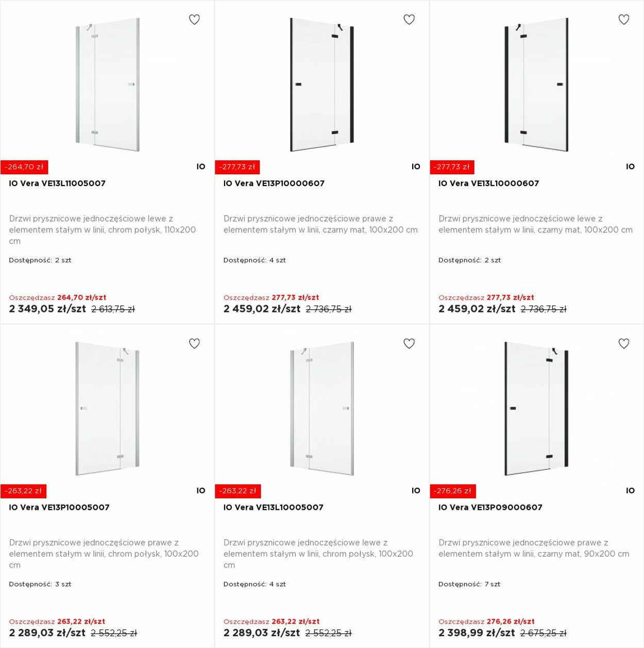Screen dimensions: 644x648
Task: View chrome left shower door 110x200 image
Action: pyautogui.click(x=107, y=85)
